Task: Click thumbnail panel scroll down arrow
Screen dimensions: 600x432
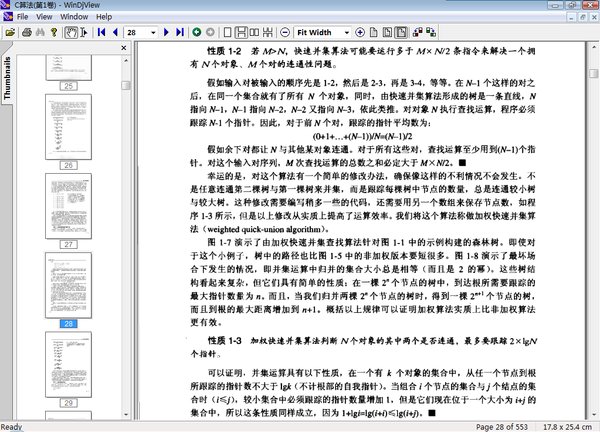Action: pyautogui.click(x=126, y=414)
